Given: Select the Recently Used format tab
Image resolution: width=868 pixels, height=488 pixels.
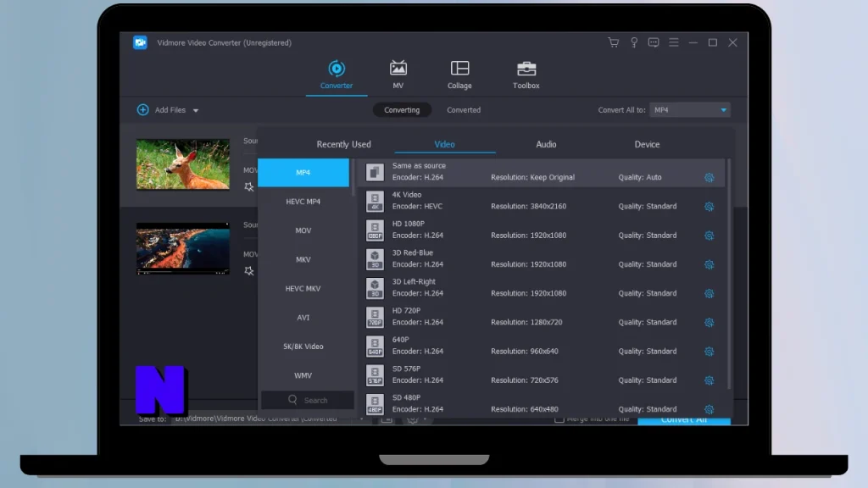Looking at the screenshot, I should click(344, 144).
